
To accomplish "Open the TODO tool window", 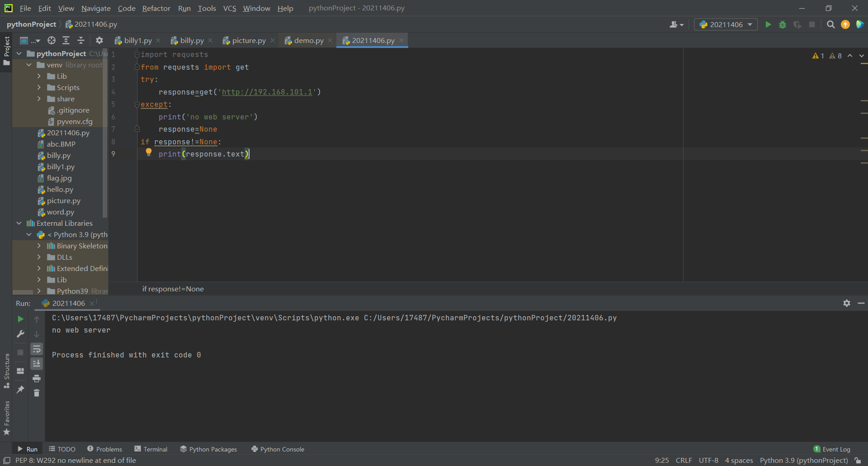I will coord(62,449).
